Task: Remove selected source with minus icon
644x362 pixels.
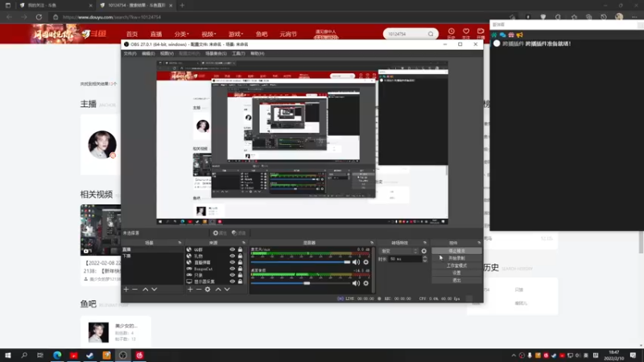Action: tap(199, 290)
